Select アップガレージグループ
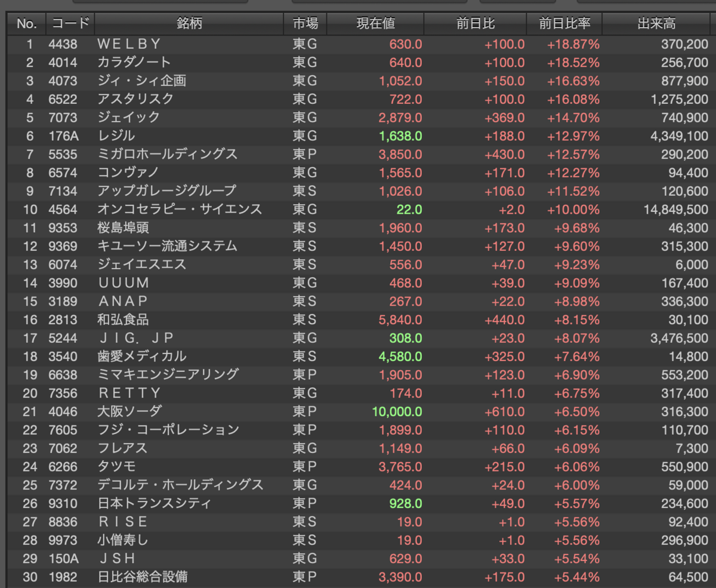716x588 pixels. pos(166,191)
